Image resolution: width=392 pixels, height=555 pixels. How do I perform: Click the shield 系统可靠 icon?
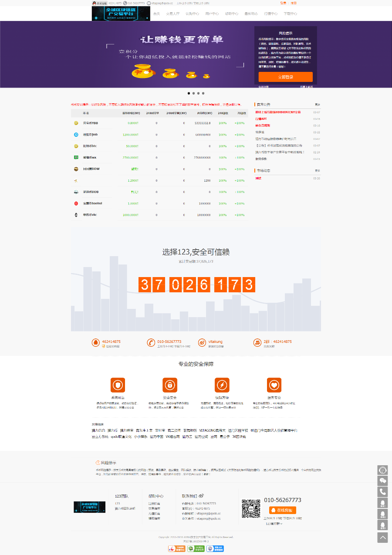[118, 385]
